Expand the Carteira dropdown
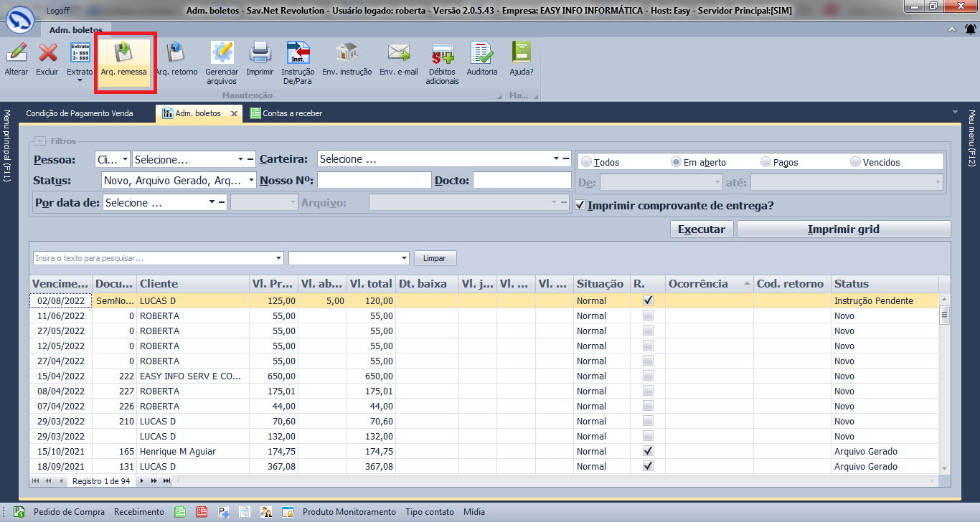 coord(556,159)
